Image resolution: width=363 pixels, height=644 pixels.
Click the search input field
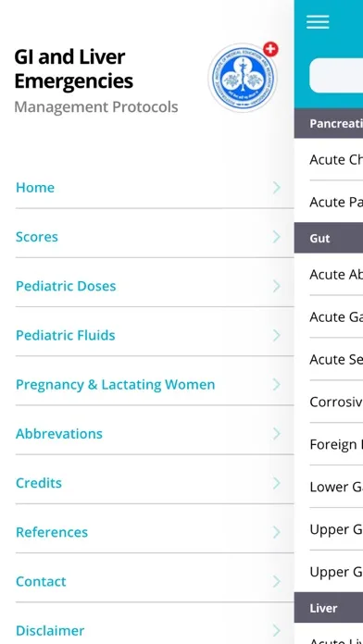tap(336, 75)
